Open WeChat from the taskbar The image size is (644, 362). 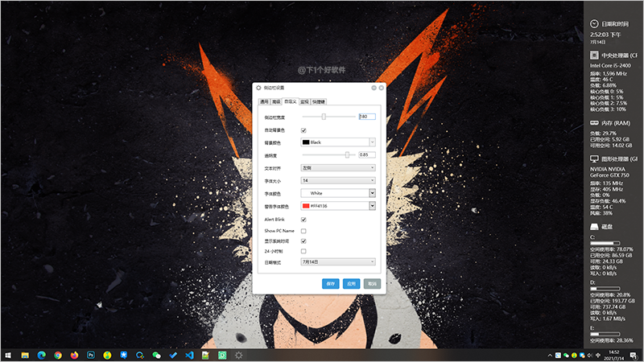156,356
